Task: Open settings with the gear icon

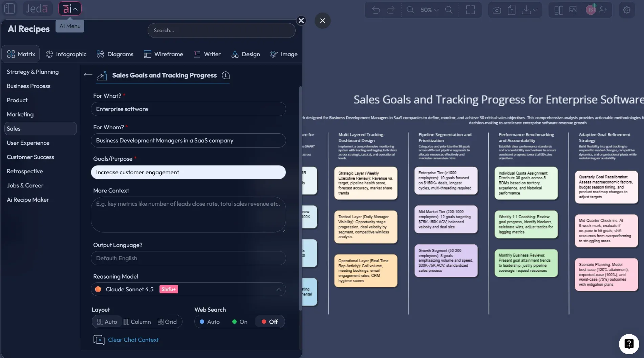Action: pos(627,10)
